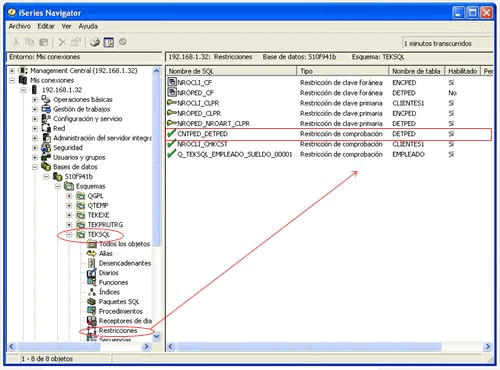The width and height of the screenshot is (500, 370).
Task: Select the QTEMP schema
Action: pos(98,205)
